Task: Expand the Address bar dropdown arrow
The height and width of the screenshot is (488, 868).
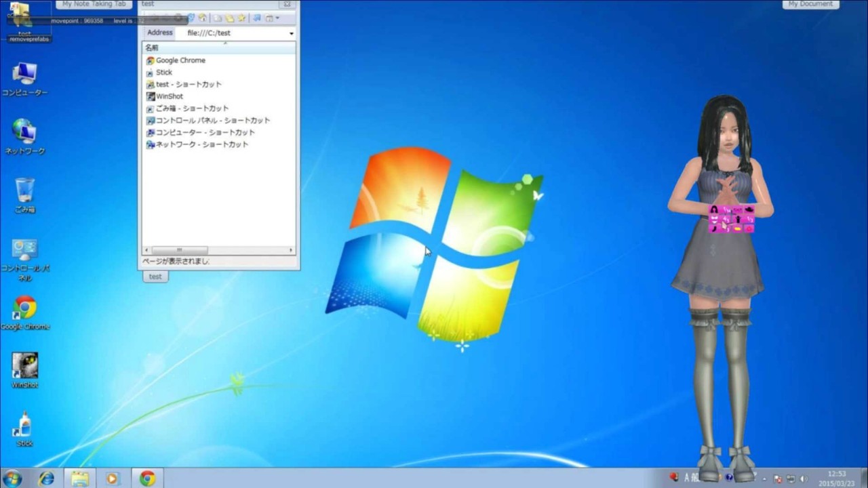Action: (x=292, y=33)
